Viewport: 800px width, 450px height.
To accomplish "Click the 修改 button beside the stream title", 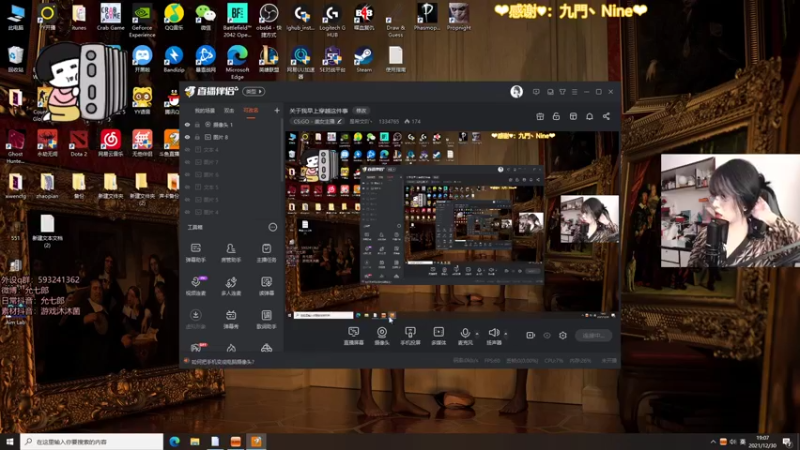I will 361,111.
